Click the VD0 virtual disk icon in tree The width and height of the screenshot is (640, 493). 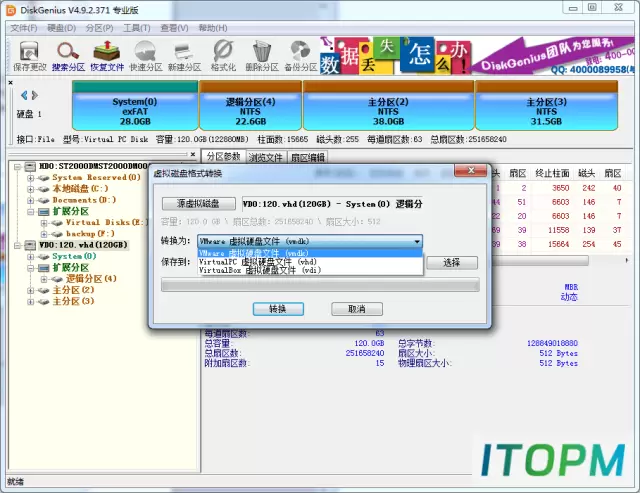pyautogui.click(x=30, y=245)
